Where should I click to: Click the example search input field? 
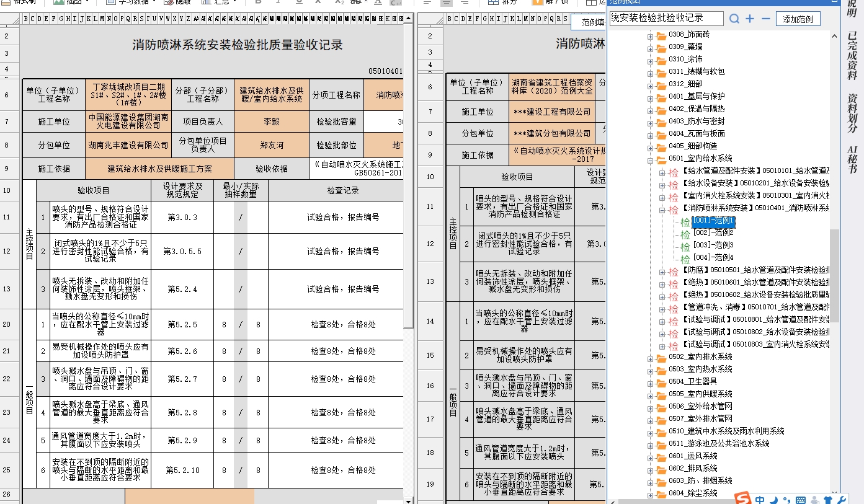tap(666, 19)
